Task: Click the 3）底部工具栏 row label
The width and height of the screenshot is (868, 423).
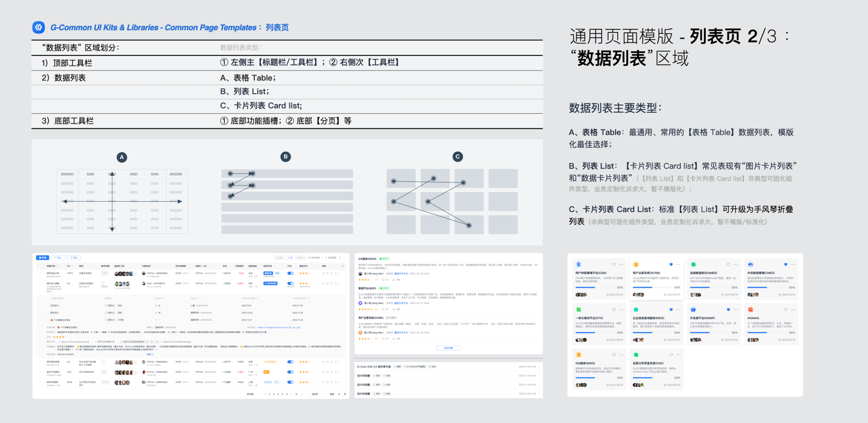Action: [x=68, y=121]
